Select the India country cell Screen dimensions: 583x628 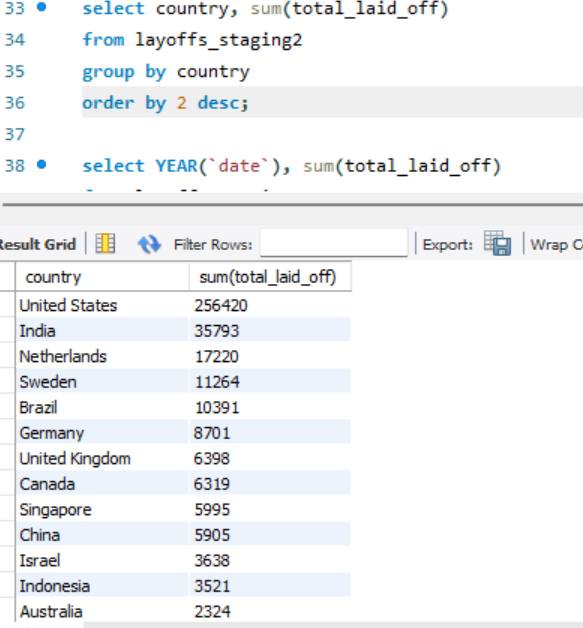click(x=102, y=331)
